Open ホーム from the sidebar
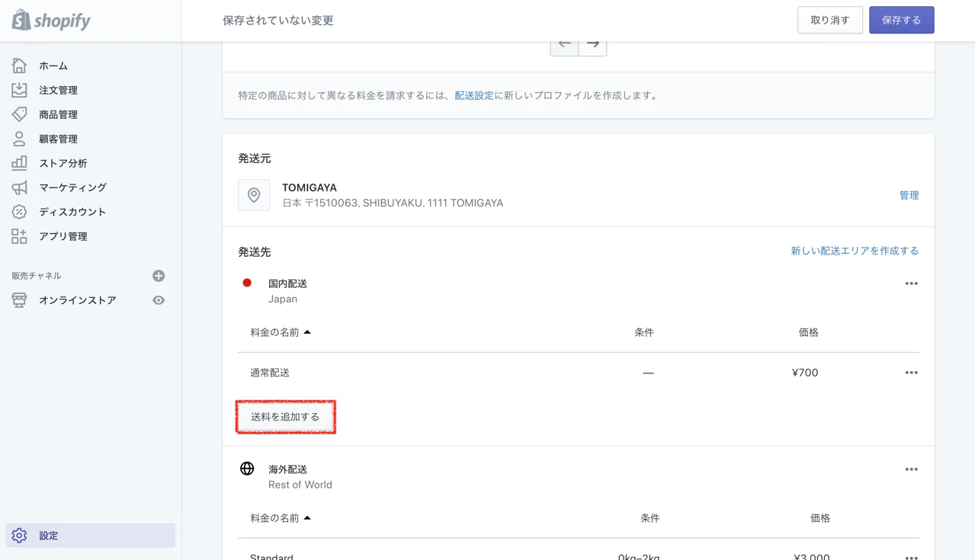975x560 pixels. coord(53,66)
